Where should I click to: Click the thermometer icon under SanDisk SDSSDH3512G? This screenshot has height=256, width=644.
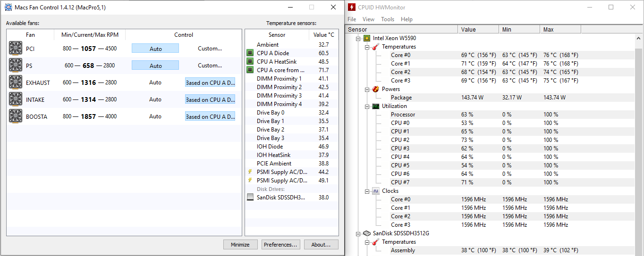click(375, 241)
